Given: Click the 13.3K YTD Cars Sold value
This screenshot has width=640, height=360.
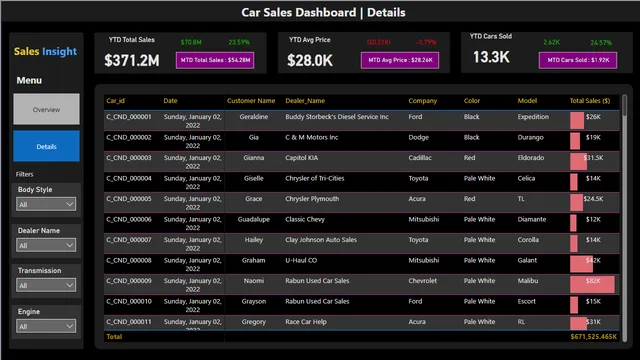Looking at the screenshot, I should point(491,57).
